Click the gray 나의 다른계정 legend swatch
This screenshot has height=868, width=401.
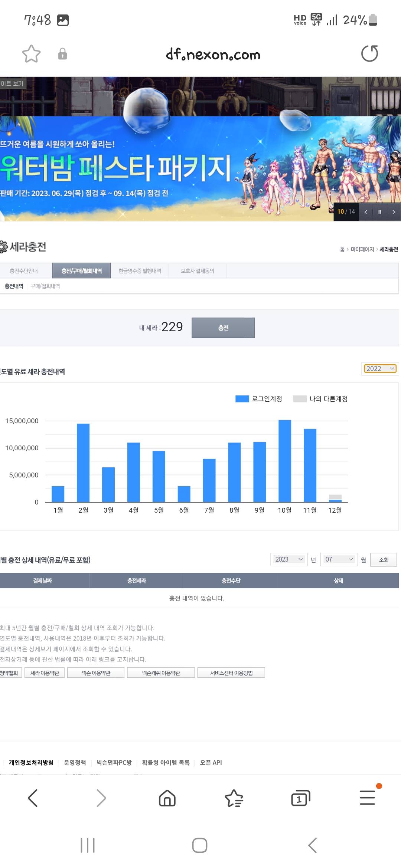300,399
